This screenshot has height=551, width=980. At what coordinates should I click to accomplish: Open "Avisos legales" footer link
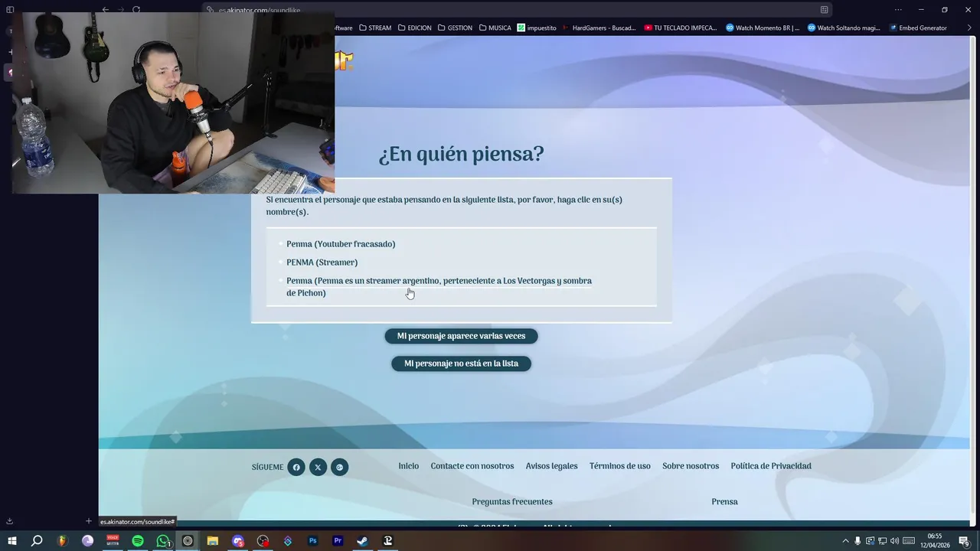[x=551, y=466]
